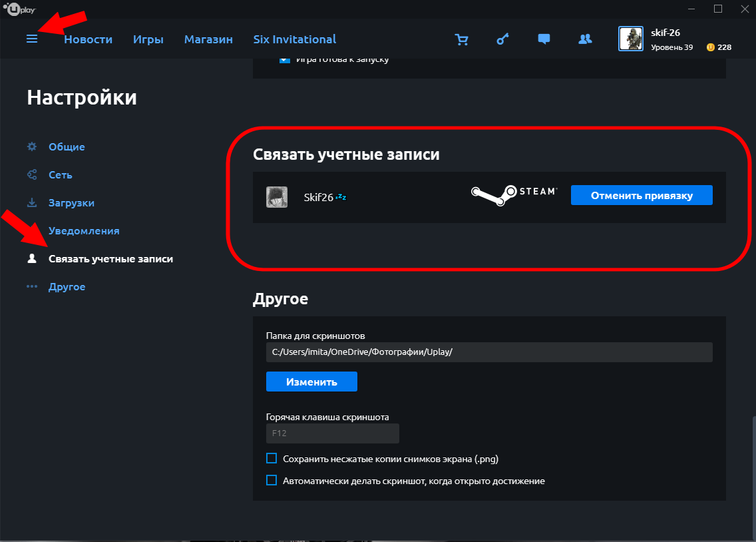Click the Units coin icon

710,47
